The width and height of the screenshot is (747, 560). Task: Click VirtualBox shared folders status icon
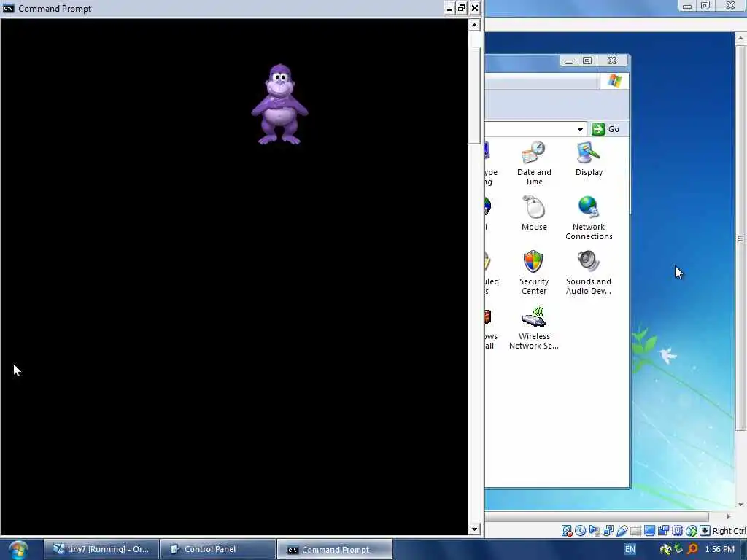pyautogui.click(x=635, y=531)
